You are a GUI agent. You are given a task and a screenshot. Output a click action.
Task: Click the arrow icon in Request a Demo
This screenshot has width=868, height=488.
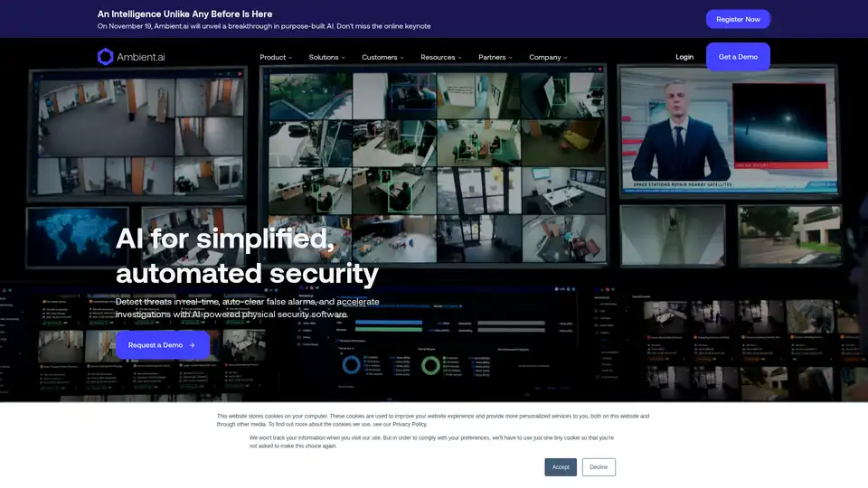192,345
